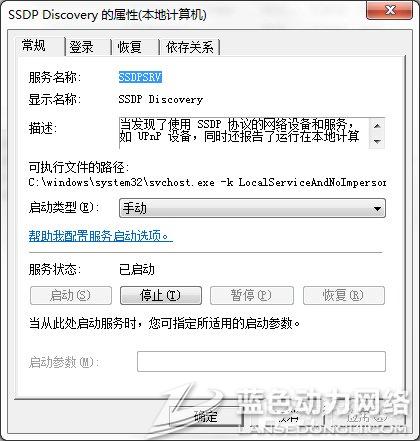This screenshot has width=420, height=441.
Task: Confirm with the 确定 button
Action: (206, 416)
